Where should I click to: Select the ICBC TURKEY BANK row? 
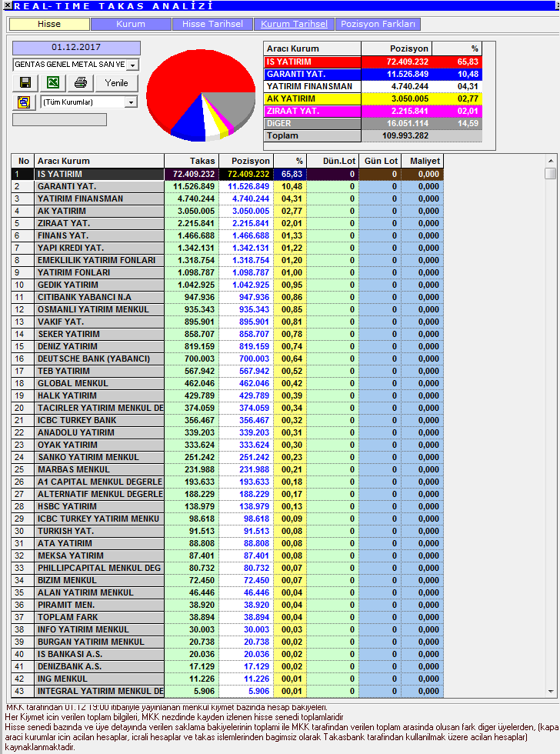(227, 420)
